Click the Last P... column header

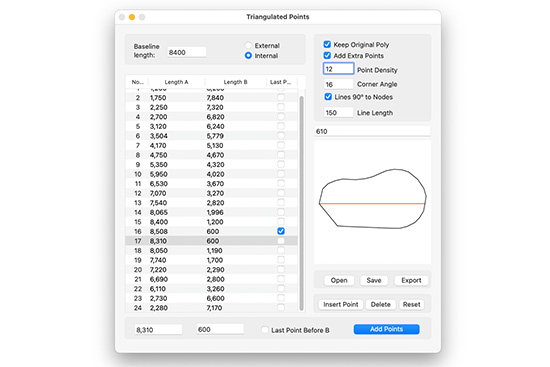pyautogui.click(x=281, y=82)
